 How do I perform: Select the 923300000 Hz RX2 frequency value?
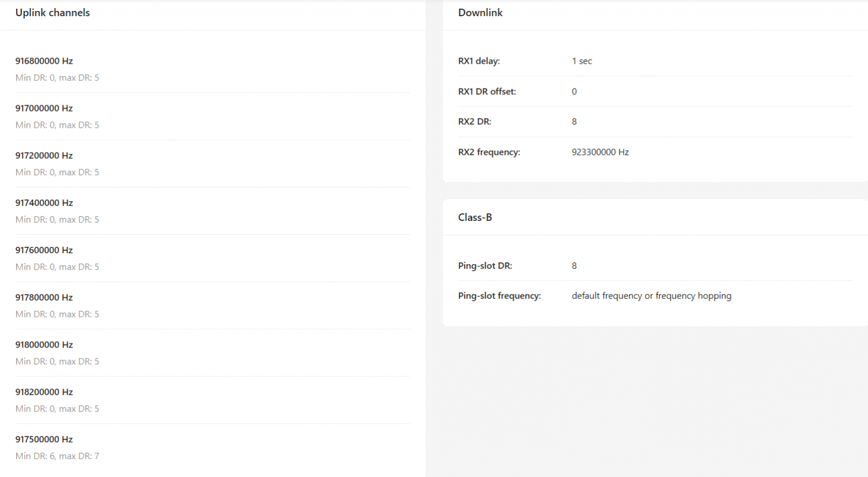coord(600,152)
